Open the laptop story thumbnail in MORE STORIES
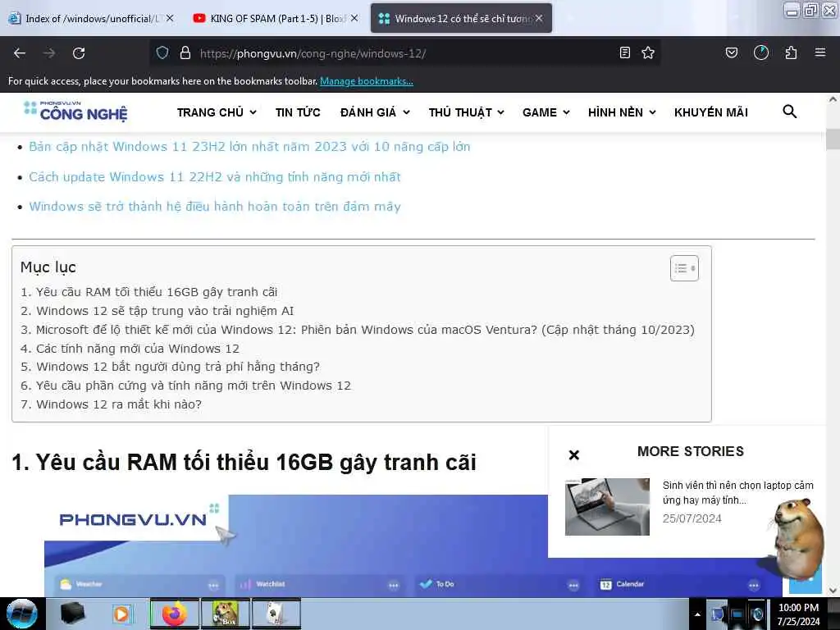The image size is (840, 630). (608, 507)
